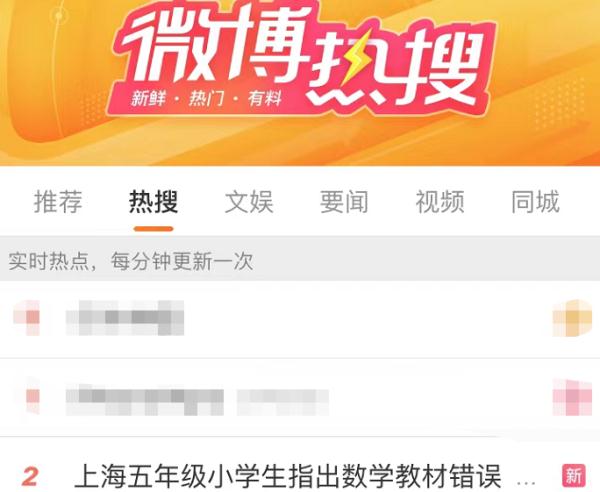
Task: Click the ellipsis after the textbook topic
Action: (526, 482)
